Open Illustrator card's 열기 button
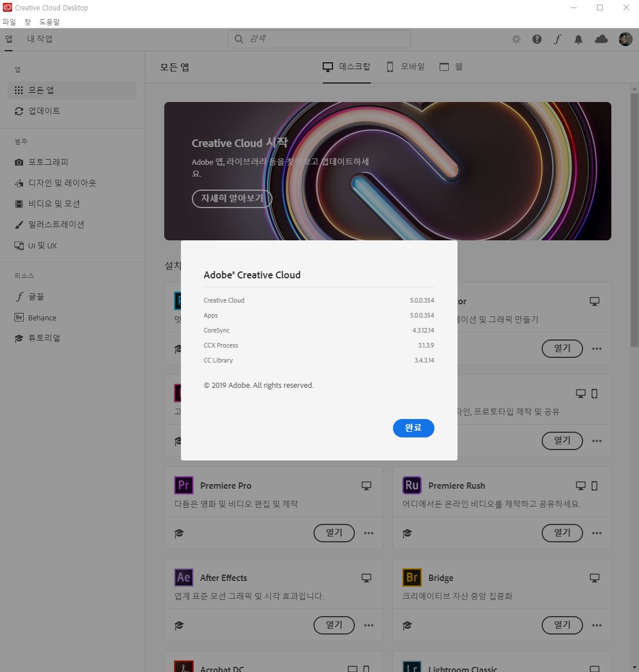Viewport: 639px width, 672px height. pyautogui.click(x=562, y=349)
